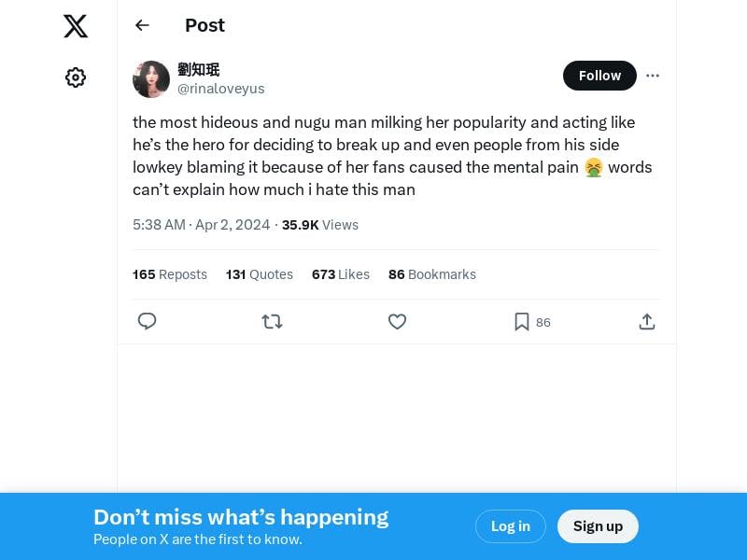
Task: Follow the rinaloveyus account
Action: pyautogui.click(x=599, y=76)
